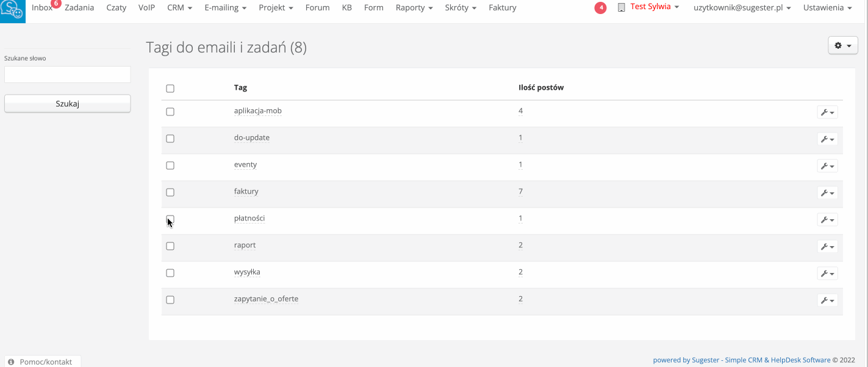Open the red notifications badge with 4
This screenshot has height=367, width=868.
pos(600,8)
